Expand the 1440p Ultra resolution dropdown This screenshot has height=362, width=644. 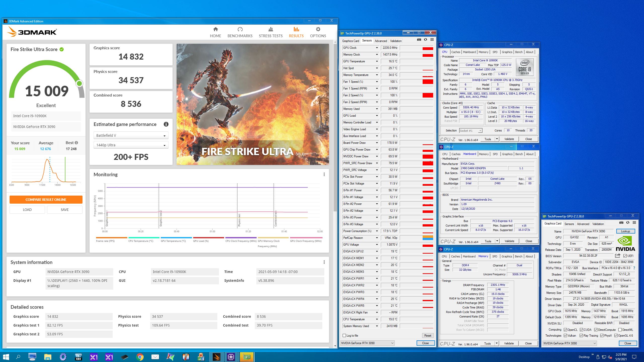point(131,145)
